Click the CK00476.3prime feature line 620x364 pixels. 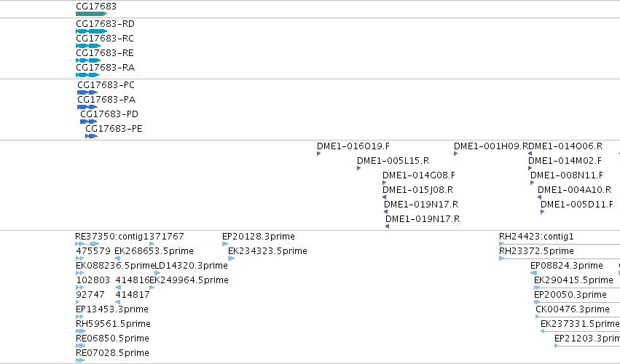(578, 317)
